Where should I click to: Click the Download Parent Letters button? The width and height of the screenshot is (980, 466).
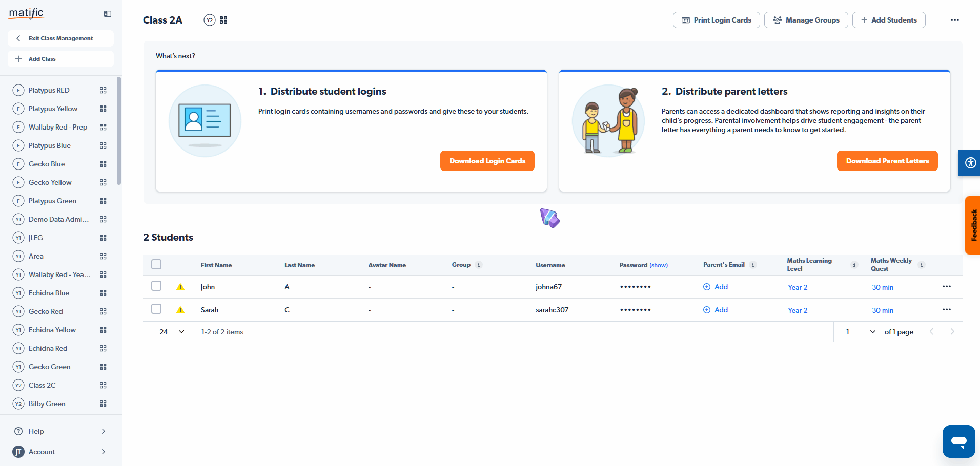point(887,160)
